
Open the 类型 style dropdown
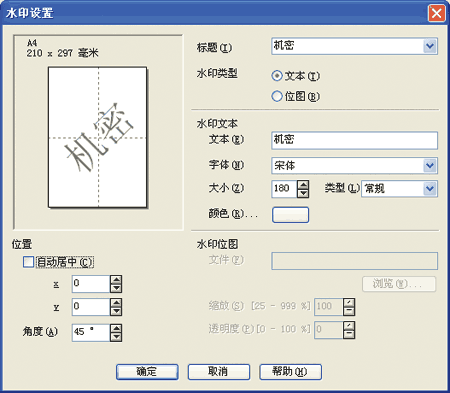(x=430, y=189)
